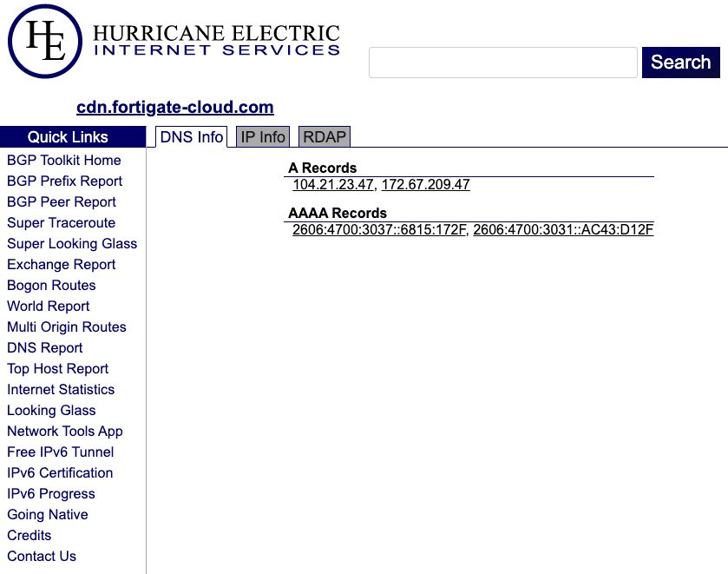Viewport: 728px width, 574px height.
Task: Open Super Looking Glass link
Action: (72, 243)
